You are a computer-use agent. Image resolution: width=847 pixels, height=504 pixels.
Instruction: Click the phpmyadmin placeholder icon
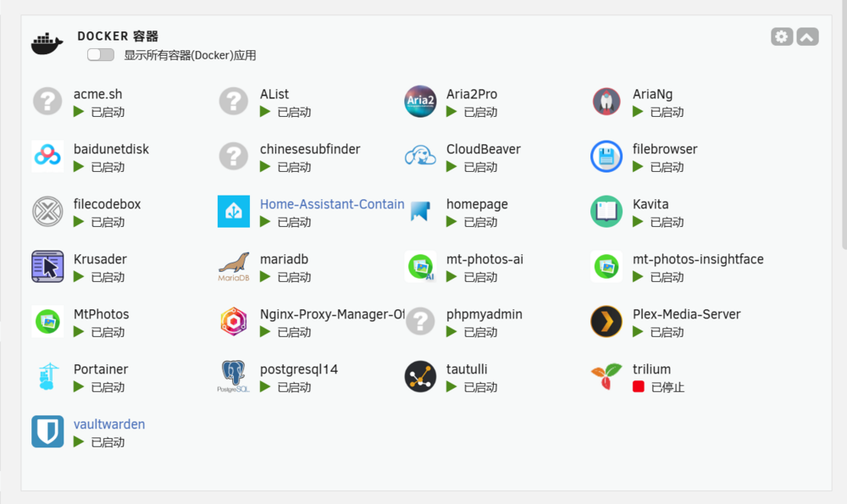click(x=420, y=321)
